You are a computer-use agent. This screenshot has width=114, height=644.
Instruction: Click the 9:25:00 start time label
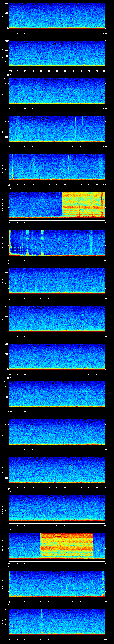click(x=9, y=450)
